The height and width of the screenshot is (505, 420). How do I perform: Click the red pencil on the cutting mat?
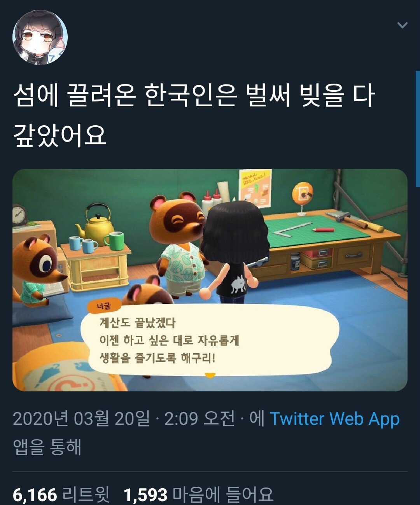(323, 230)
